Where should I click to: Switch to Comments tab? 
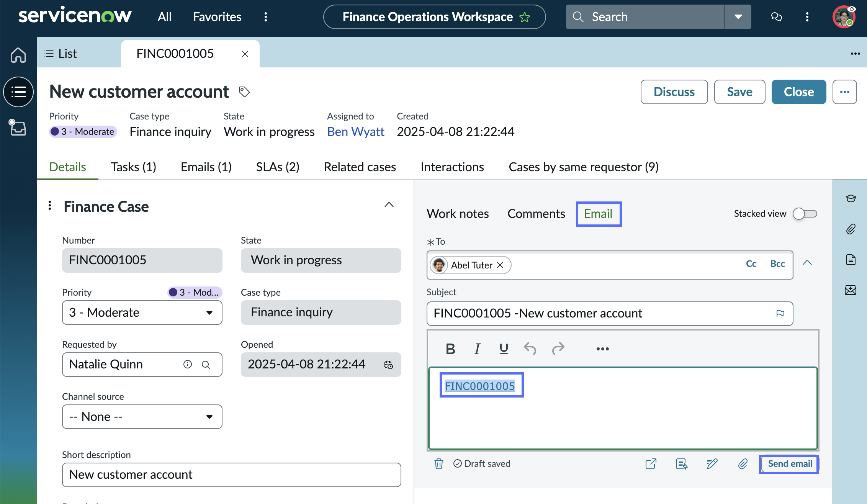[536, 214]
